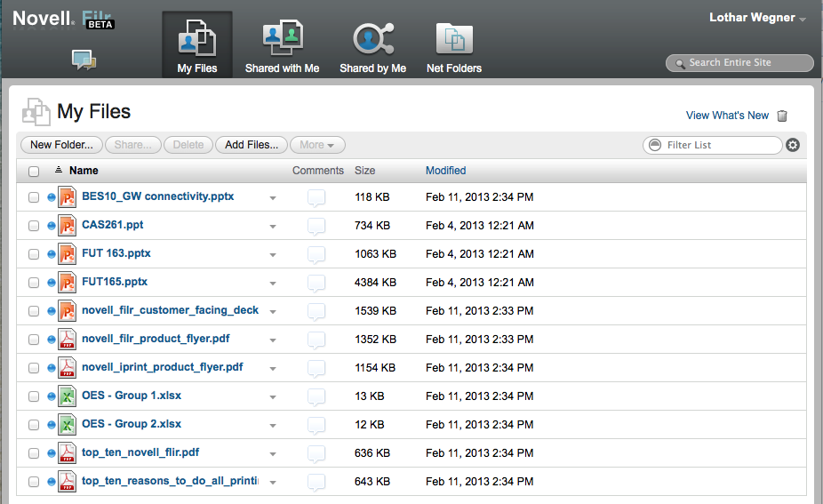Open OES - Group 2.xlsx file link
Image resolution: width=823 pixels, height=504 pixels.
[x=132, y=424]
